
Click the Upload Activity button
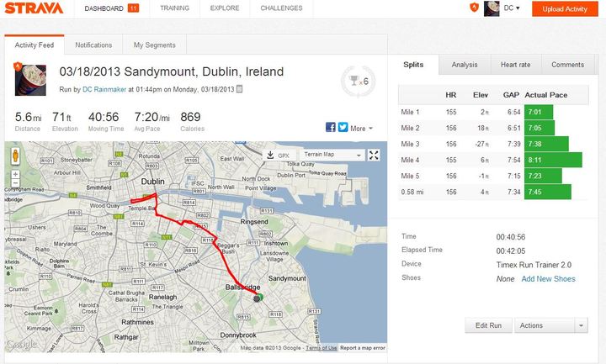point(565,9)
